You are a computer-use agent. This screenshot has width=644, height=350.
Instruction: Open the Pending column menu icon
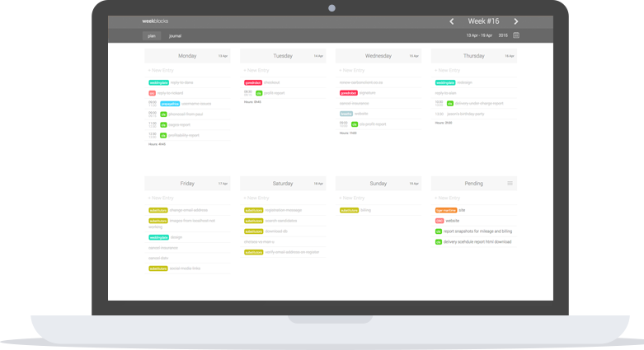[x=510, y=183]
